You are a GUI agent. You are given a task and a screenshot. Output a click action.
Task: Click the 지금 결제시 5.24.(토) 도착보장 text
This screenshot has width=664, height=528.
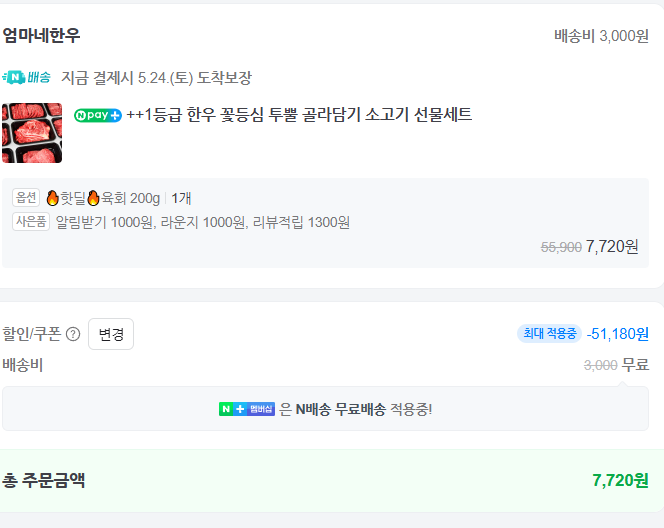tap(156, 78)
